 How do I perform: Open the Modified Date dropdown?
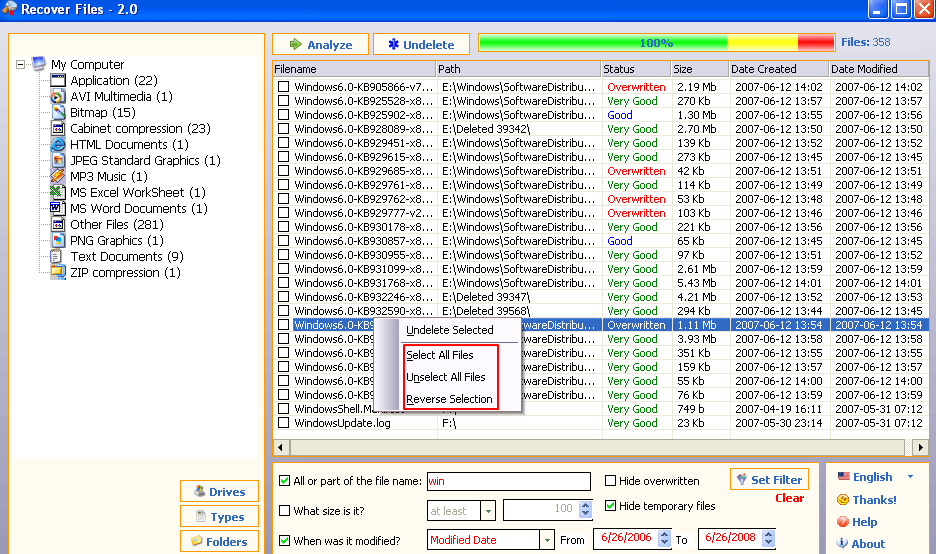point(547,540)
